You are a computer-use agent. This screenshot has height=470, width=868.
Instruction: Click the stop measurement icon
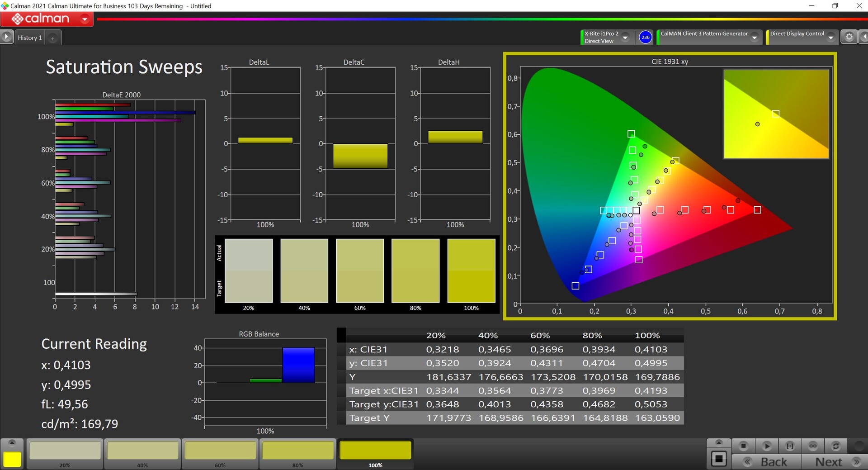743,446
